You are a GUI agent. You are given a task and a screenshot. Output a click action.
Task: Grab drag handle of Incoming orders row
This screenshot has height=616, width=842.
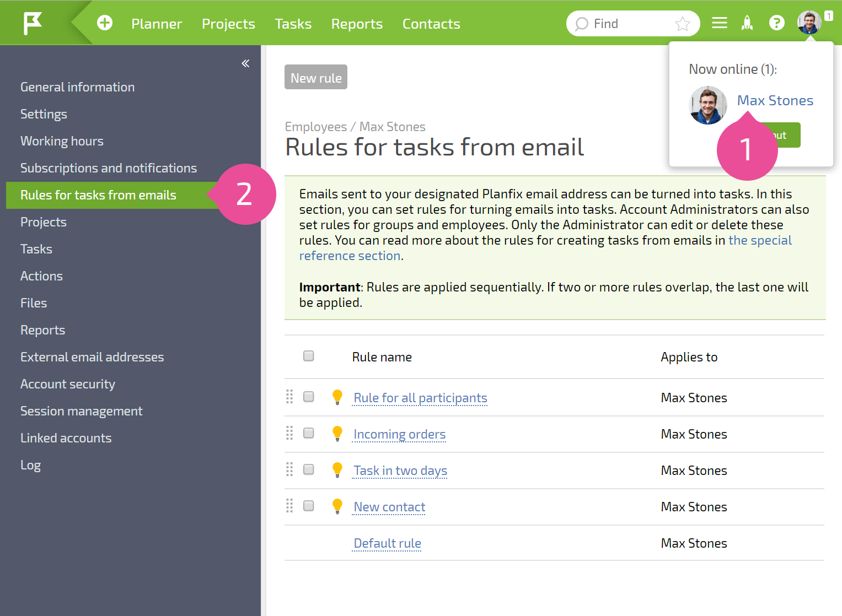[x=289, y=433]
